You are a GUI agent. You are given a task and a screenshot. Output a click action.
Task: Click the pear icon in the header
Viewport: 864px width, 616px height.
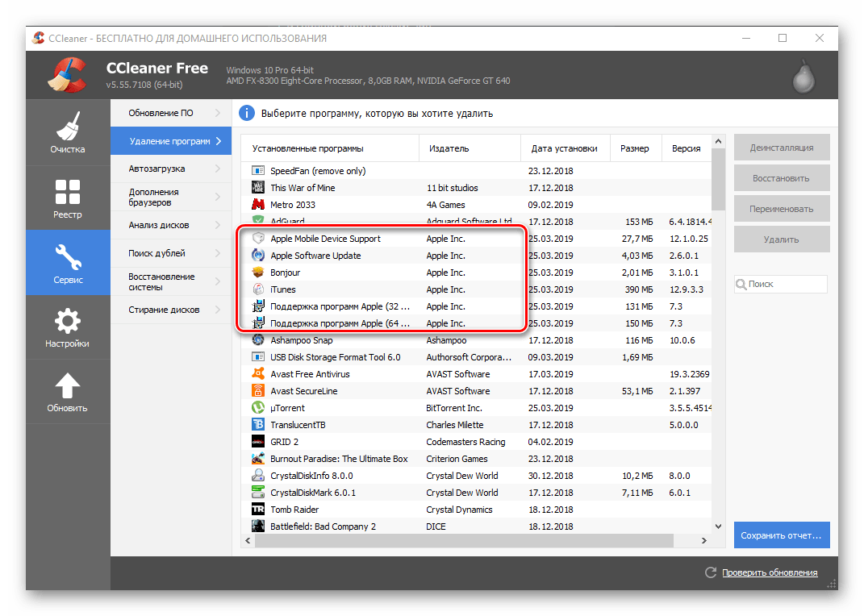pos(803,76)
